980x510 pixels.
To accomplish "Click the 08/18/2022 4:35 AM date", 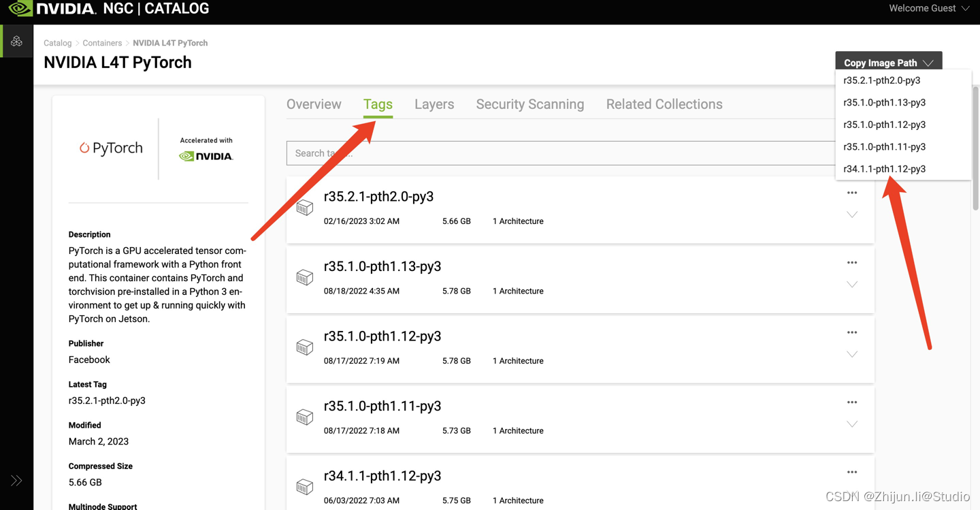I will [361, 291].
